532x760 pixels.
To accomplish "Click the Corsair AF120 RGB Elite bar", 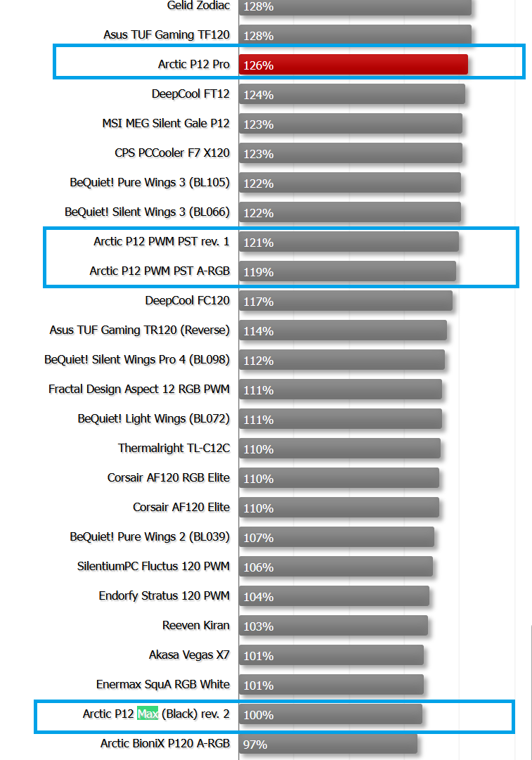I will click(339, 478).
